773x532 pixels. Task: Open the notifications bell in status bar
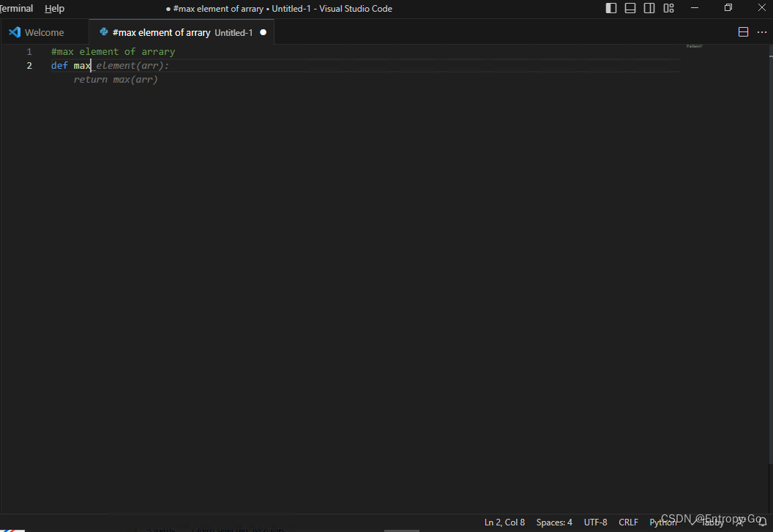763,522
